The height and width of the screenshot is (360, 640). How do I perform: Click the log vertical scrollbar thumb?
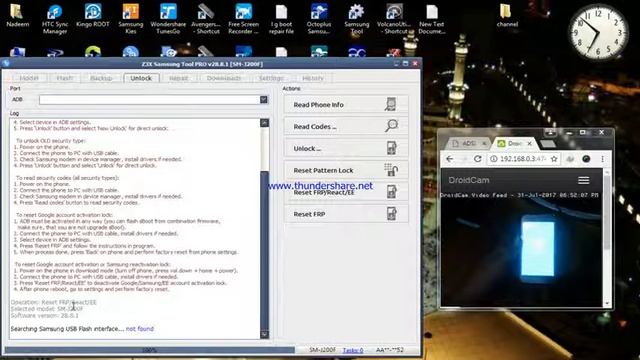(x=264, y=250)
